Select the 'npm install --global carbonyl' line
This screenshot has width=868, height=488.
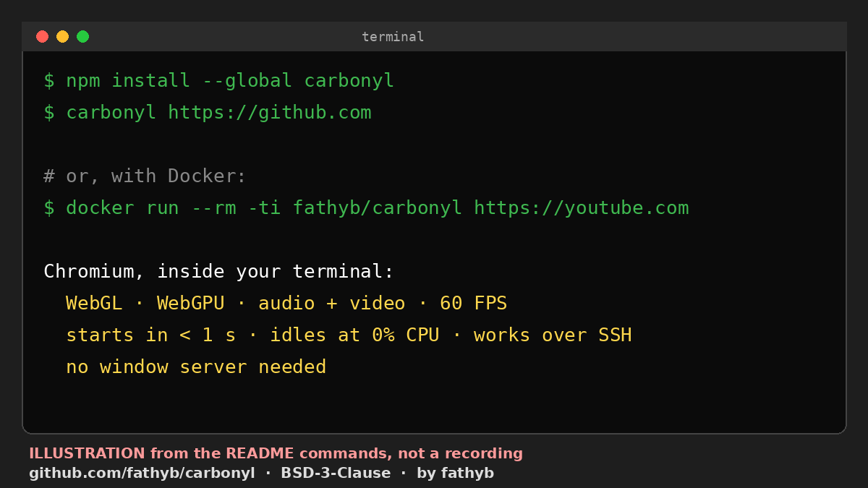pos(219,80)
